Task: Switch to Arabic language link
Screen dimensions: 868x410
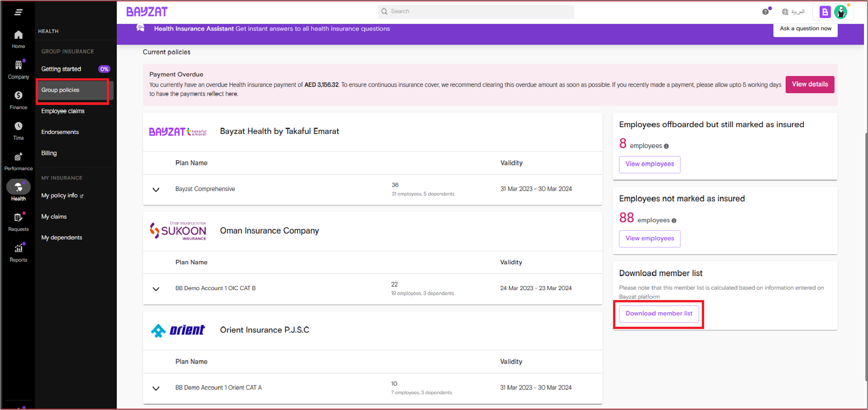Action: [797, 12]
